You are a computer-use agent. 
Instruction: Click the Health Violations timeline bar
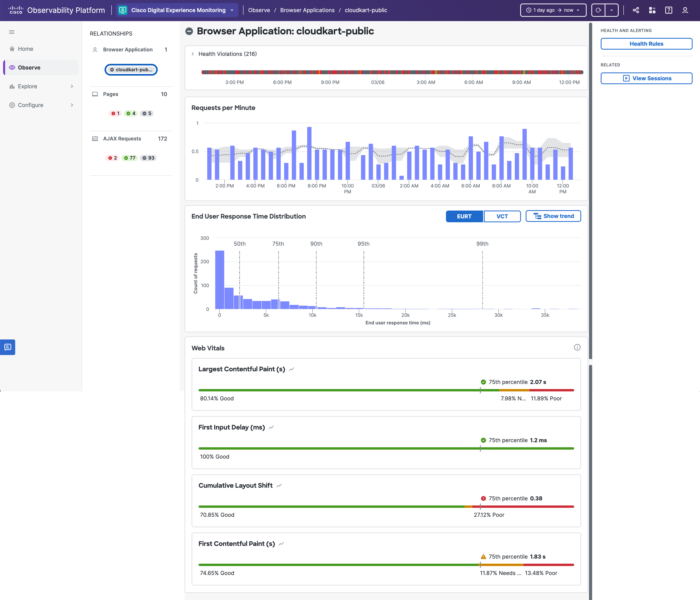click(x=392, y=72)
